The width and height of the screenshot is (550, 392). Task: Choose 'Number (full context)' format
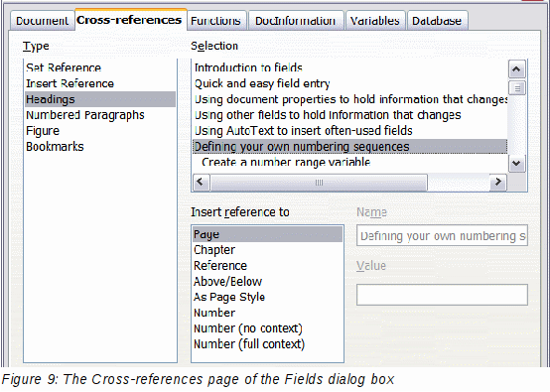pyautogui.click(x=267, y=344)
